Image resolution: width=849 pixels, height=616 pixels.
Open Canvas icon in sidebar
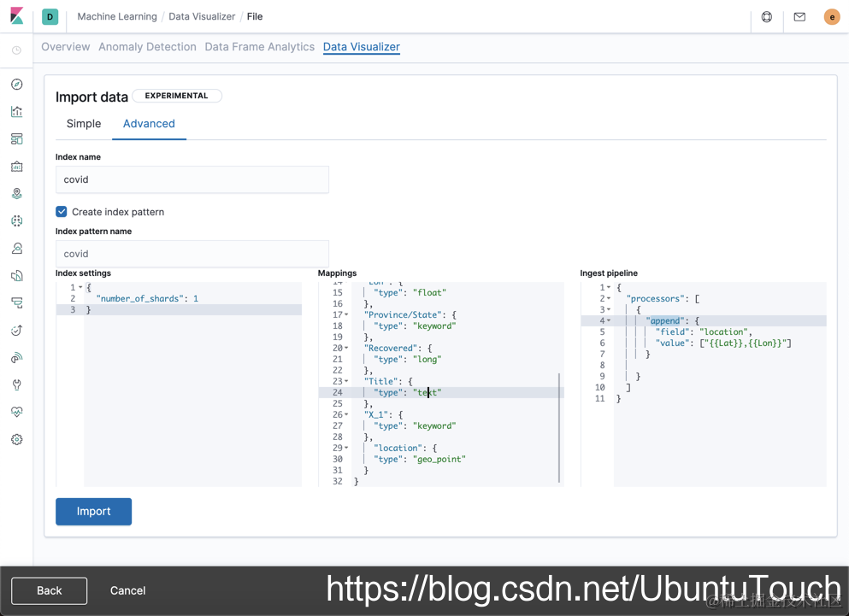coord(17,167)
